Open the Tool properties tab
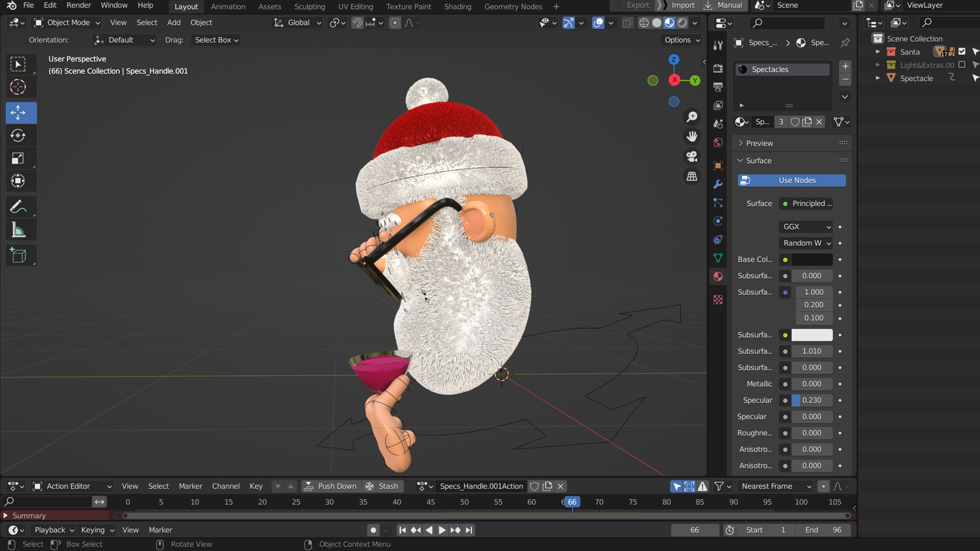The image size is (980, 551). coord(718,45)
